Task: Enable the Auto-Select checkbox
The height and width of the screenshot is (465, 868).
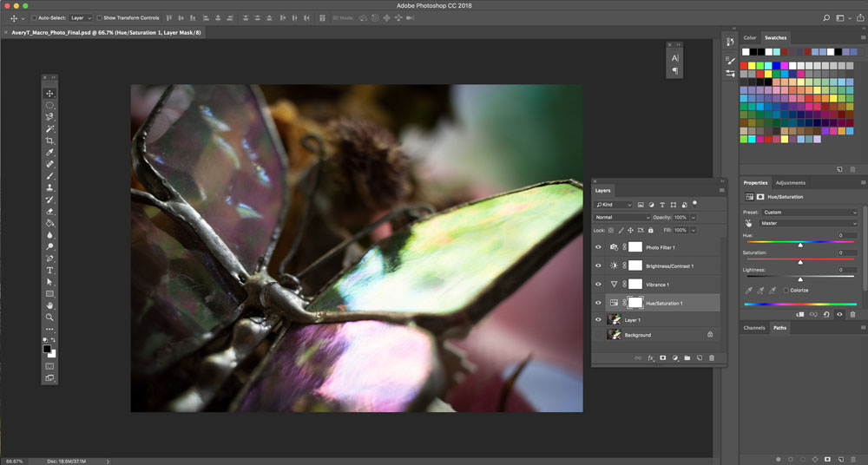Action: 35,17
